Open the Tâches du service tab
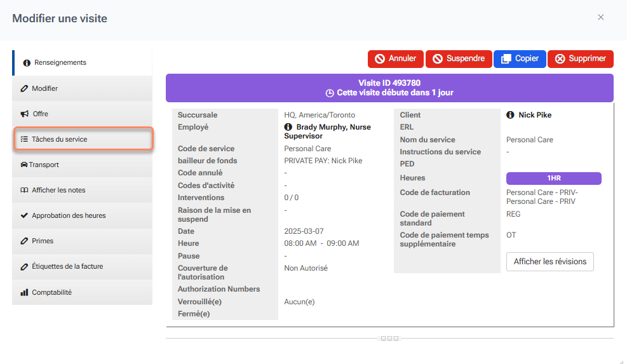The image size is (627, 364). click(83, 139)
